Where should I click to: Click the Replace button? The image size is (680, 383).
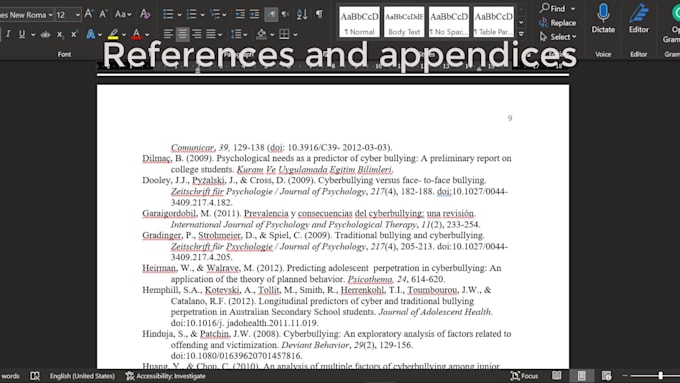pyautogui.click(x=558, y=23)
